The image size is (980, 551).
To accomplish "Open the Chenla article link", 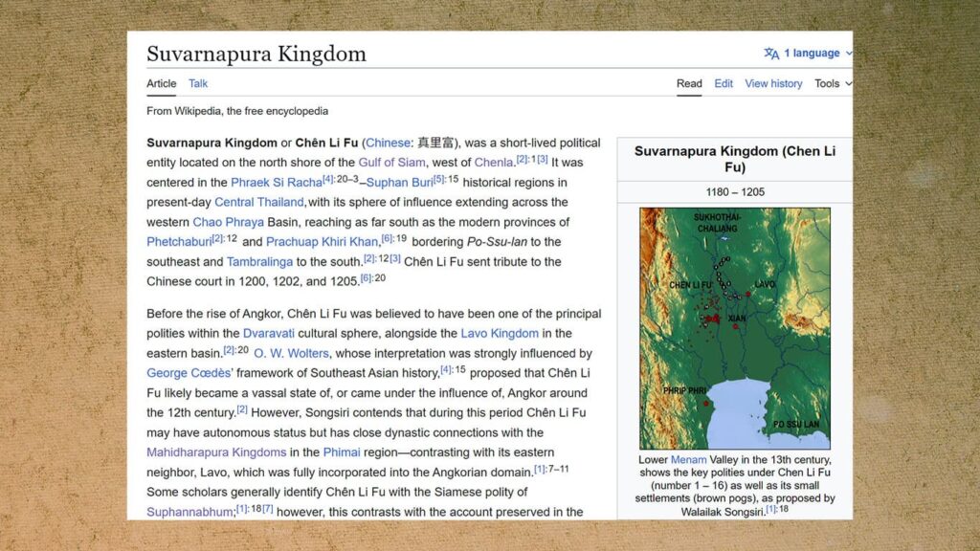I will click(493, 163).
